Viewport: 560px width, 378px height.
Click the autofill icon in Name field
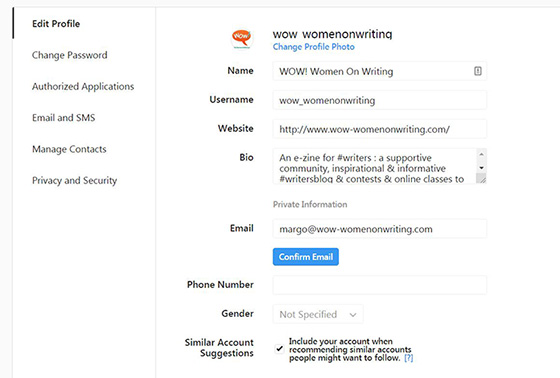[x=478, y=71]
